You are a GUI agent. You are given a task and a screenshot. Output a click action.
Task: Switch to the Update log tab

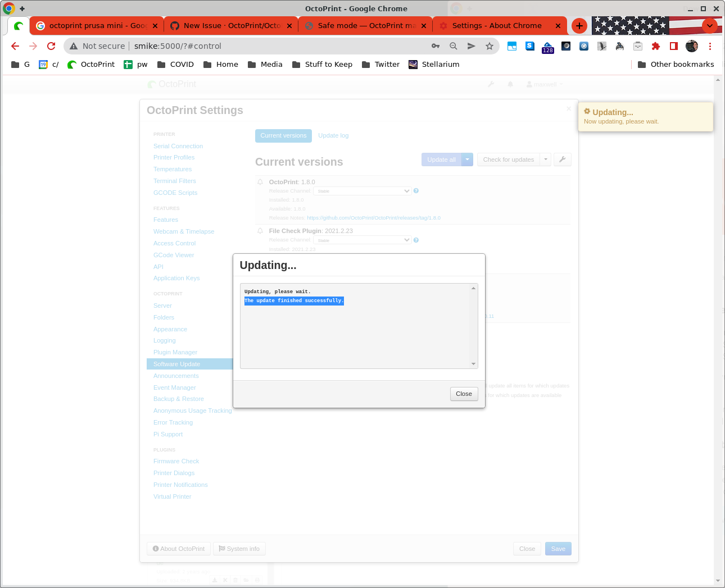(333, 135)
